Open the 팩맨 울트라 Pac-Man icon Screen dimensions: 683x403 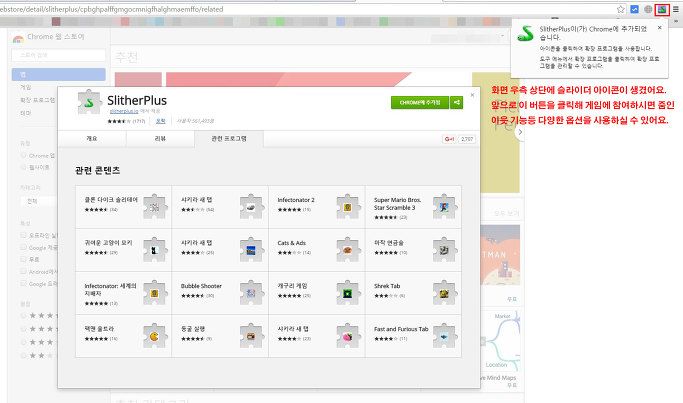(x=155, y=336)
